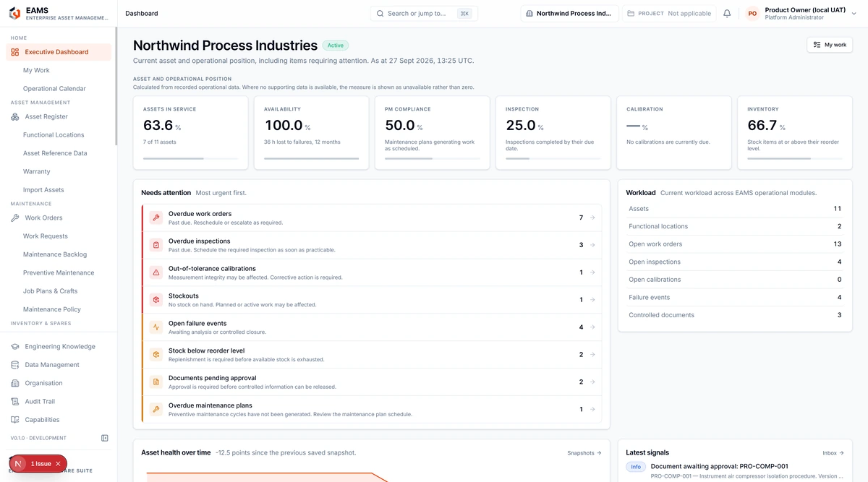The width and height of the screenshot is (868, 482).
Task: Click the PM Compliance progress bar
Action: 432,158
